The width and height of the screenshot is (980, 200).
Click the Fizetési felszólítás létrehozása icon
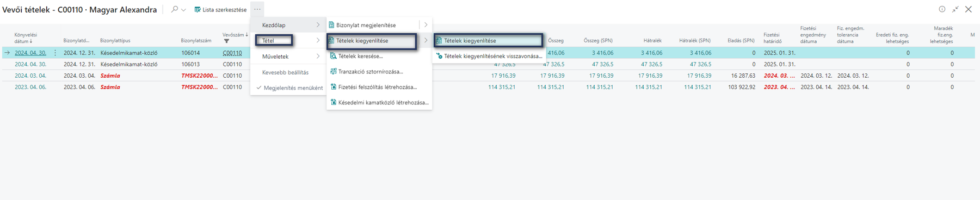[x=334, y=87]
